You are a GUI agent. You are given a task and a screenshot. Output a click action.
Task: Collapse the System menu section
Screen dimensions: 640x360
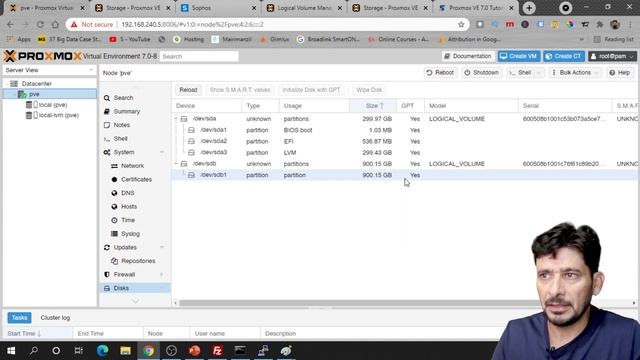point(162,152)
